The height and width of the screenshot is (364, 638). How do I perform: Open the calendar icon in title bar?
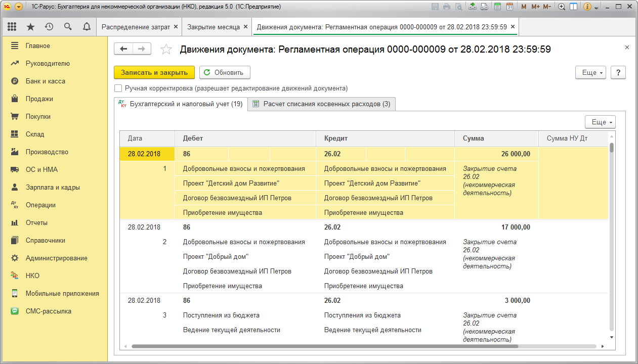pos(509,7)
